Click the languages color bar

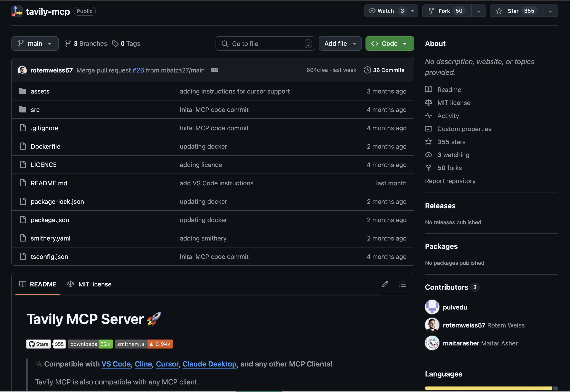pos(491,388)
